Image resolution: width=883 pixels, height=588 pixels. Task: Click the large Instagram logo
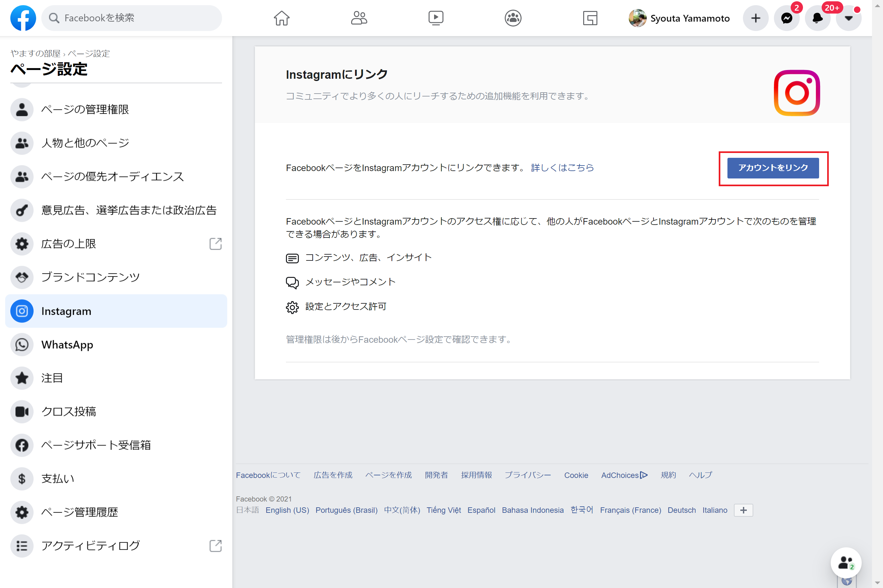click(797, 93)
